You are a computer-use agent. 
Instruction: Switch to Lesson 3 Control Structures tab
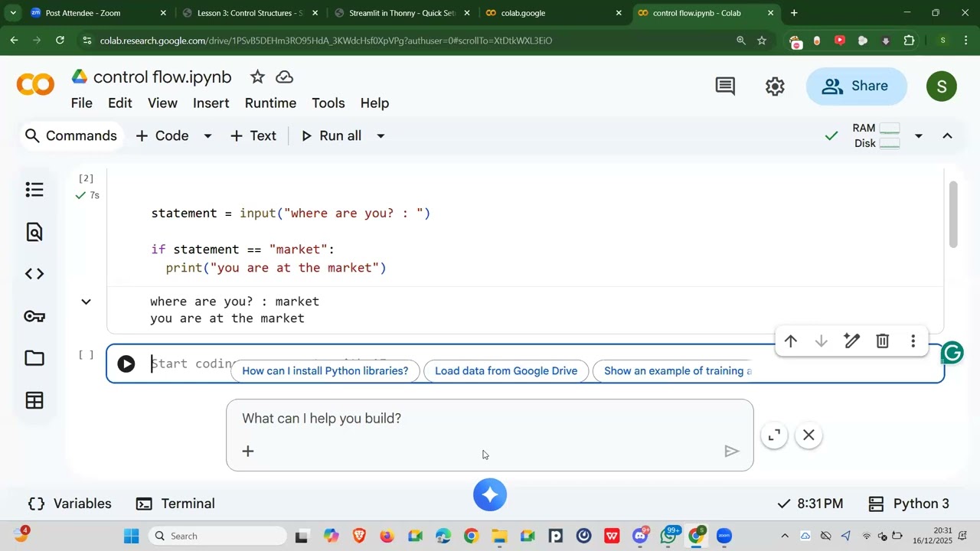click(x=250, y=13)
